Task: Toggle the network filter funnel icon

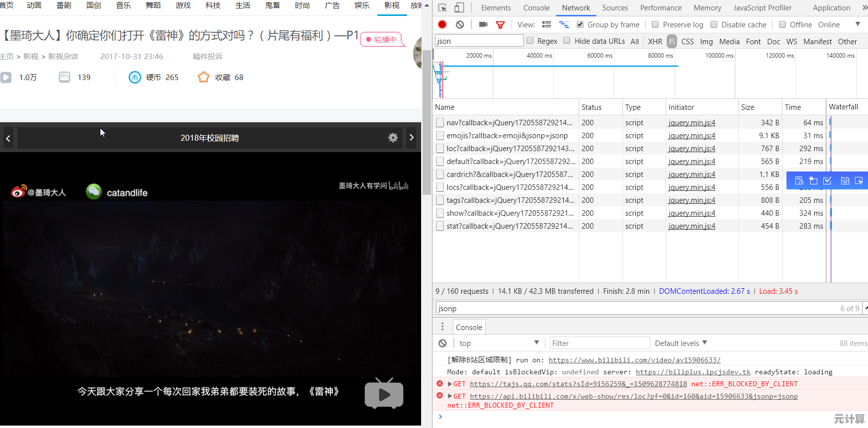Action: point(501,24)
